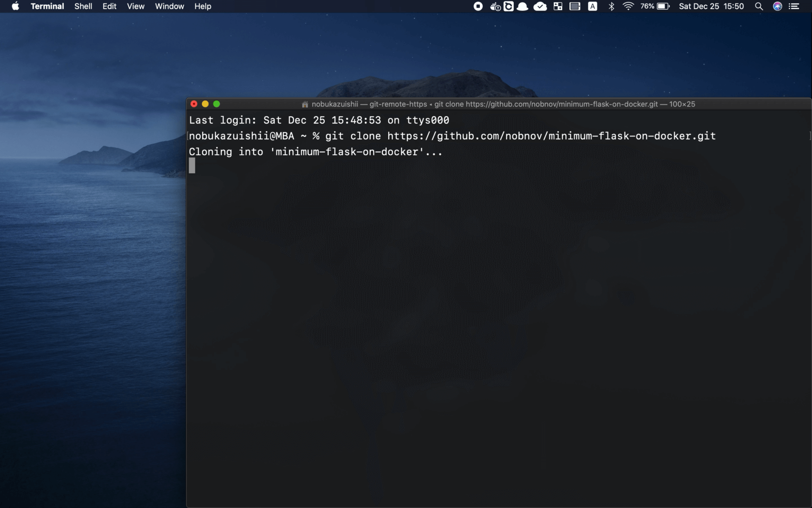The image size is (812, 508).
Task: Open the screen recording stop icon
Action: (478, 6)
